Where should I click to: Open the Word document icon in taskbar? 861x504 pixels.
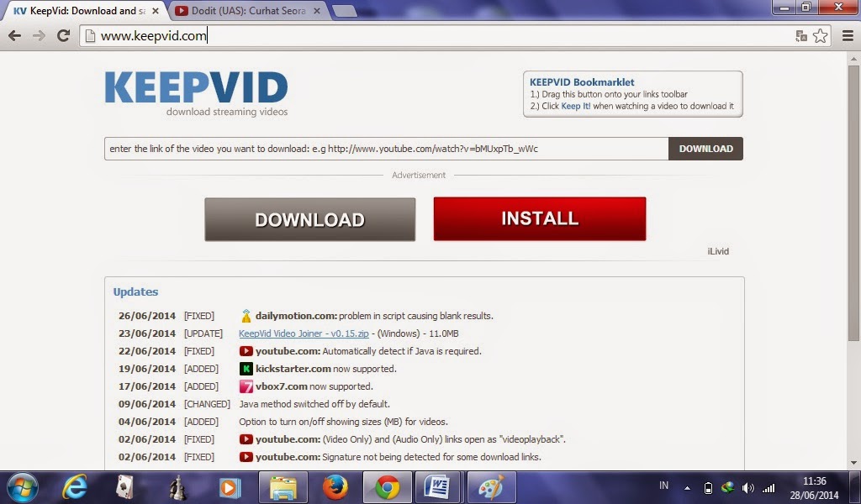click(x=438, y=487)
